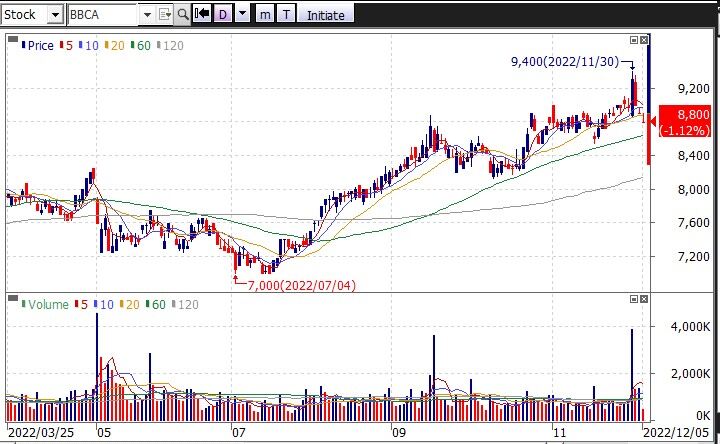Open the period dropdown next to D
The width and height of the screenshot is (720, 444).
click(x=241, y=14)
